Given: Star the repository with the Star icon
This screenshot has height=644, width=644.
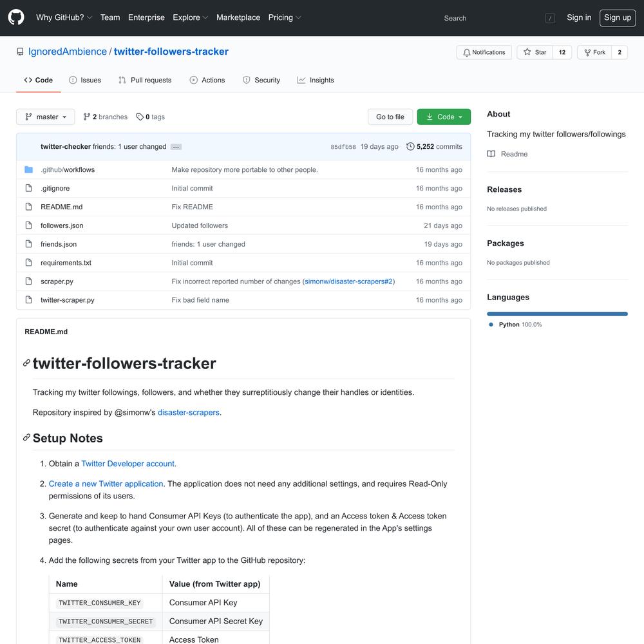Looking at the screenshot, I should point(527,52).
